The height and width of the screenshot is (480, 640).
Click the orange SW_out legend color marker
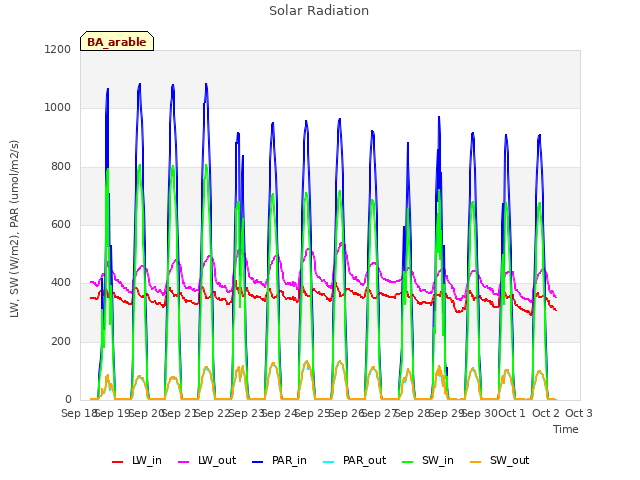click(x=476, y=462)
